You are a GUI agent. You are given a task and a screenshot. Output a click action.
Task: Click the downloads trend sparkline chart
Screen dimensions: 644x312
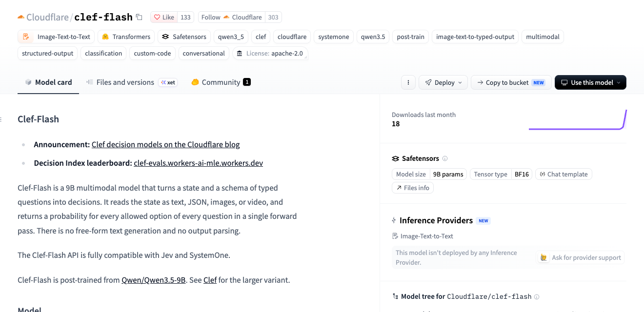tap(578, 120)
